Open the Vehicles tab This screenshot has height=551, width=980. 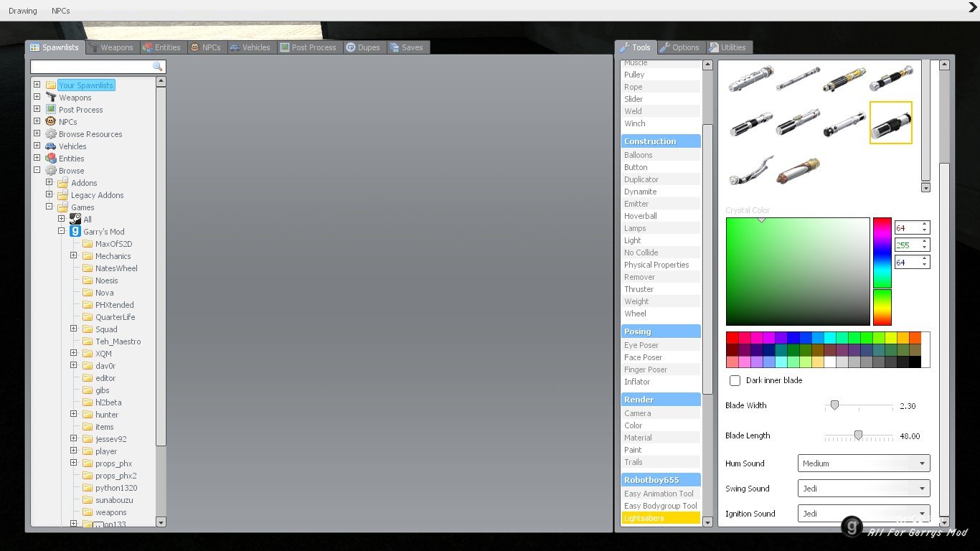(251, 47)
